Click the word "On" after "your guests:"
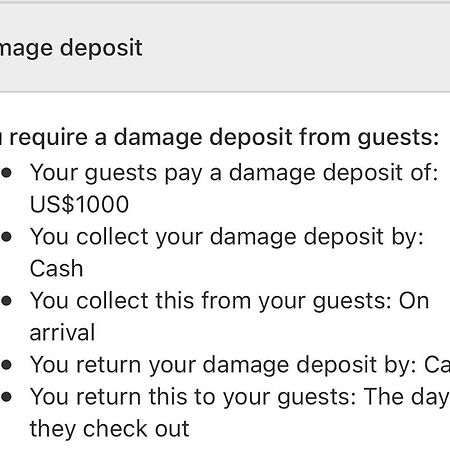450x450 pixels. (x=414, y=301)
